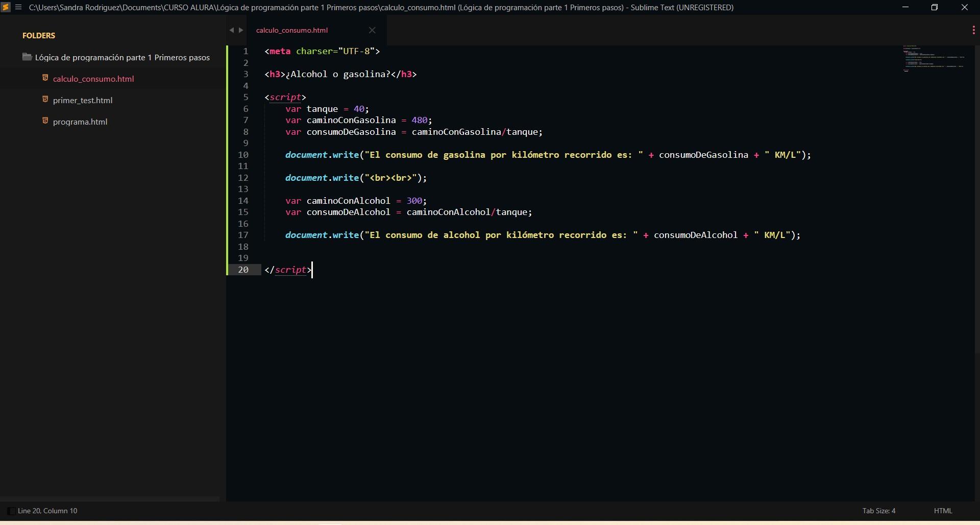980x525 pixels.
Task: Click the alcohol document.write statement
Action: coord(543,235)
